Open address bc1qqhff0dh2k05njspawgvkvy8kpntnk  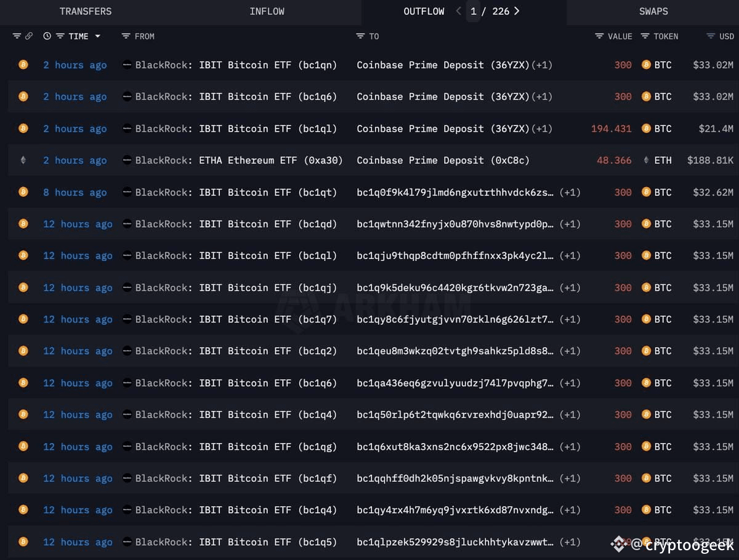(455, 478)
